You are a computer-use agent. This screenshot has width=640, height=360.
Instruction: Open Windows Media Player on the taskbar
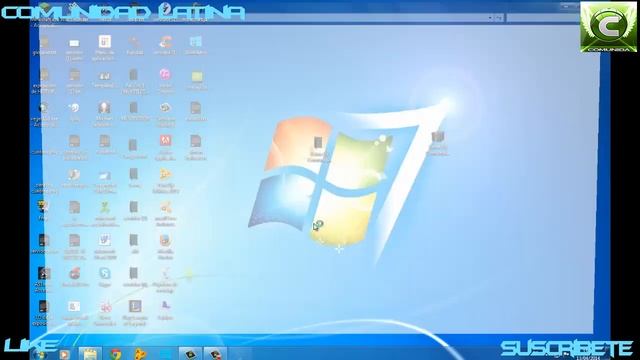[x=64, y=354]
